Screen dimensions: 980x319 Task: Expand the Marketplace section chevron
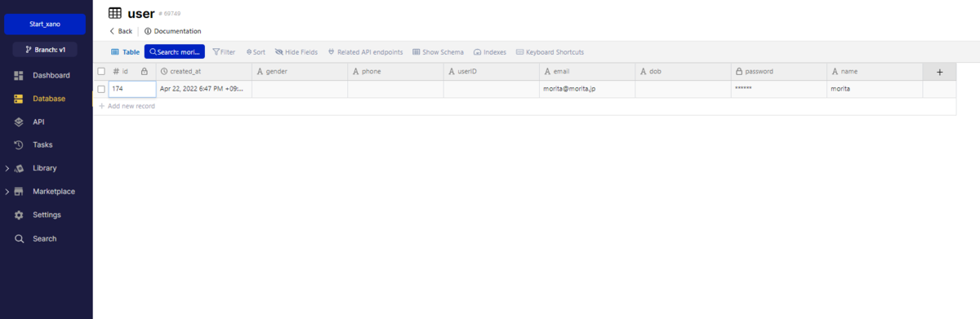(7, 192)
